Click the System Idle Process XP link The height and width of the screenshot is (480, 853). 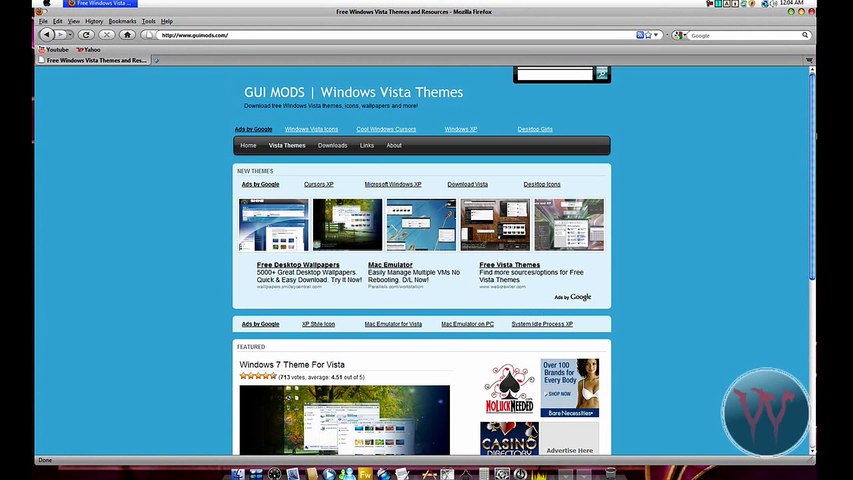click(x=542, y=324)
